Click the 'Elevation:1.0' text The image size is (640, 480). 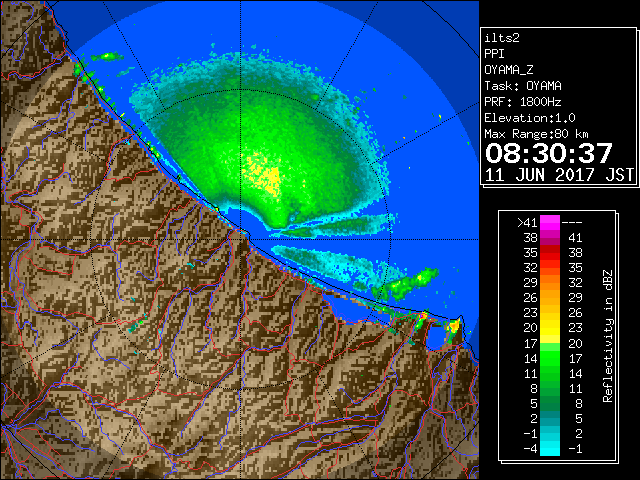click(x=530, y=118)
